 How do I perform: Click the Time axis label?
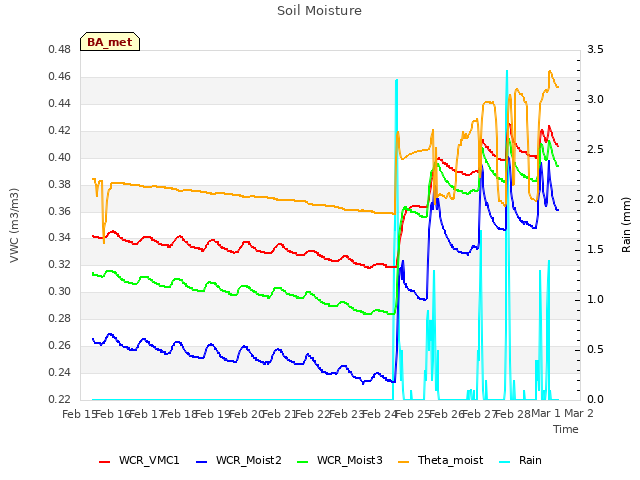pyautogui.click(x=566, y=429)
